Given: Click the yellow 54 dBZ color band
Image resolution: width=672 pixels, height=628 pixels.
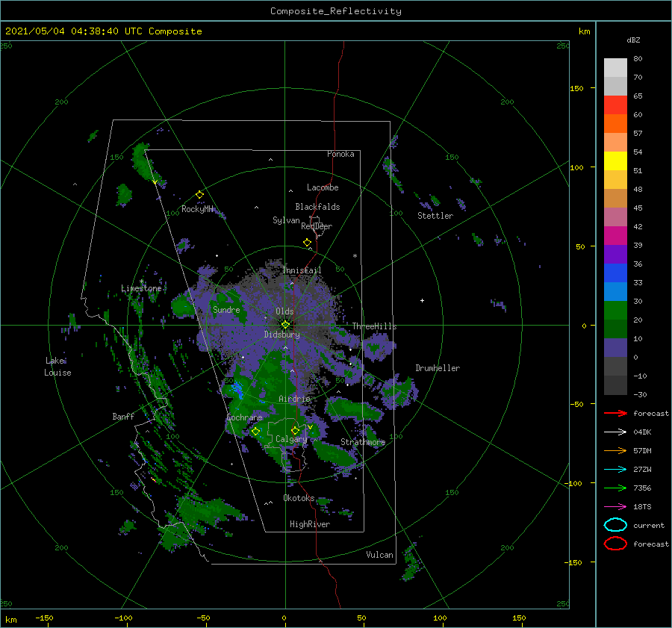Looking at the screenshot, I should 615,161.
